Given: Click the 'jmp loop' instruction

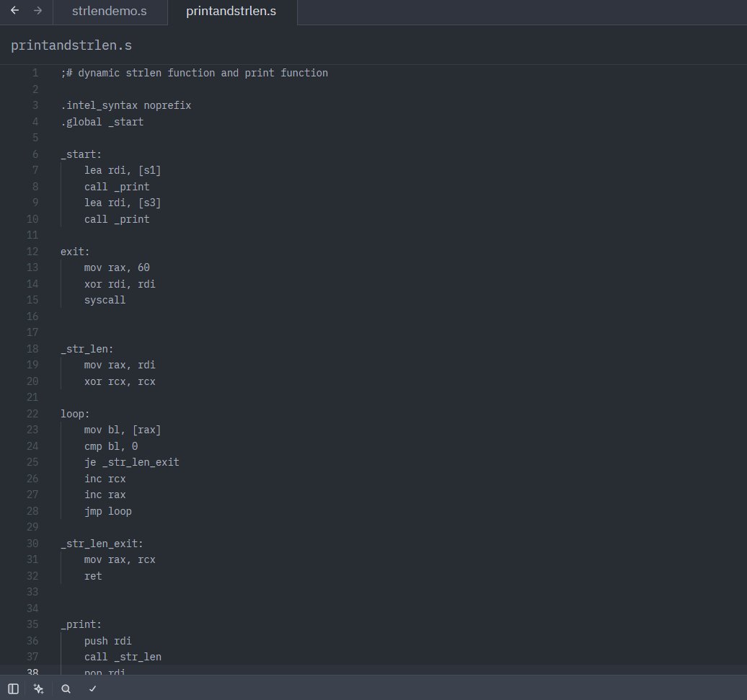Looking at the screenshot, I should click(107, 511).
